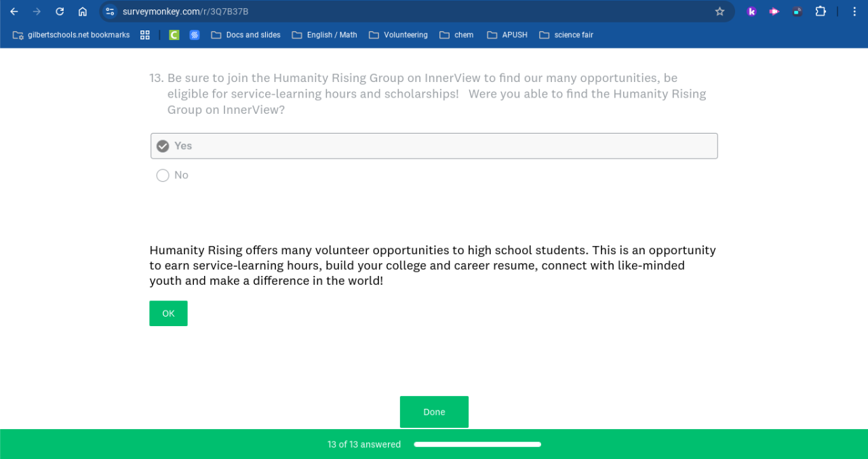Open the dark square extension icon

(x=797, y=12)
